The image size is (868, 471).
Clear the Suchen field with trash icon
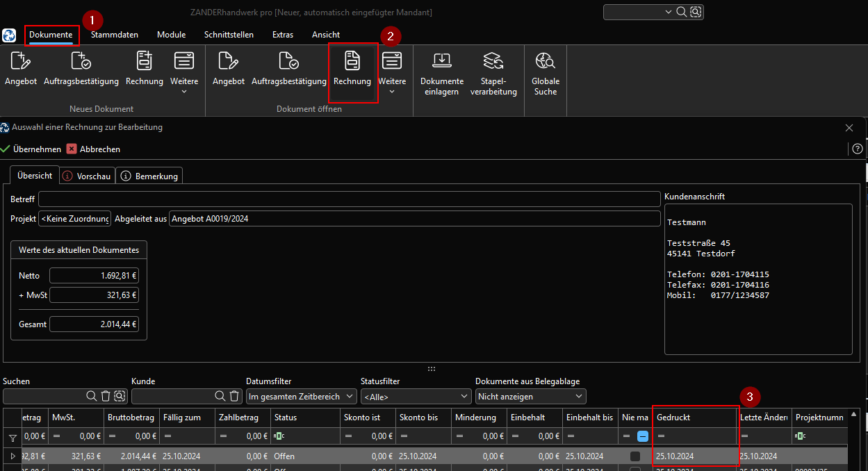[x=106, y=396]
